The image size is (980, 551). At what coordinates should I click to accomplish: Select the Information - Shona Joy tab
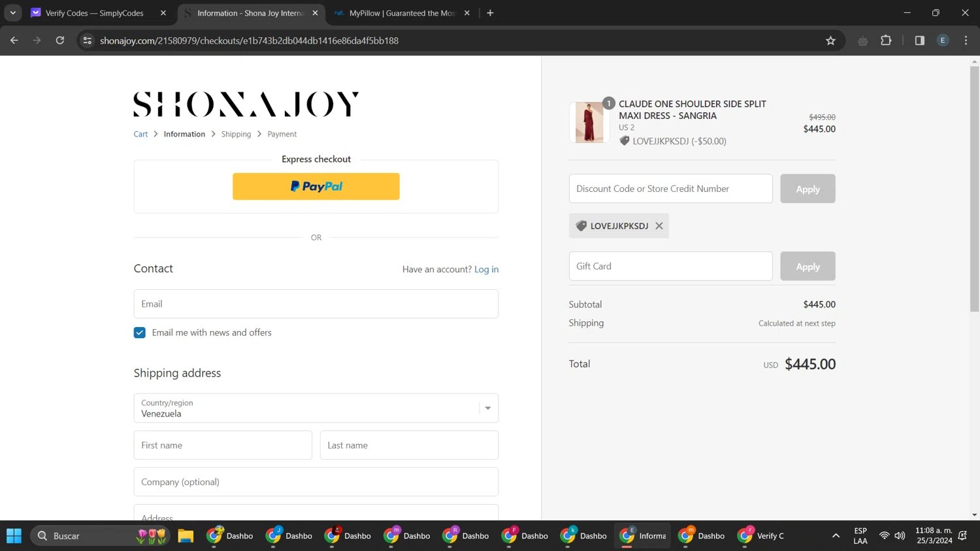250,13
